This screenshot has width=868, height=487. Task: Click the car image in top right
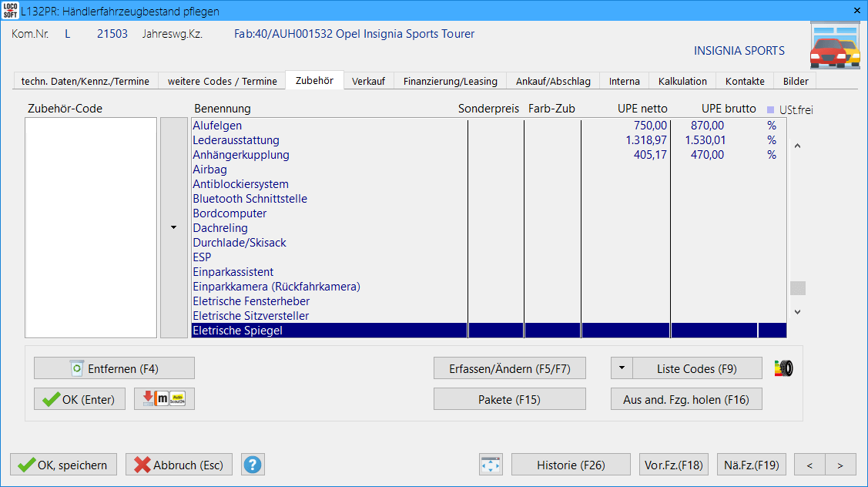click(834, 48)
